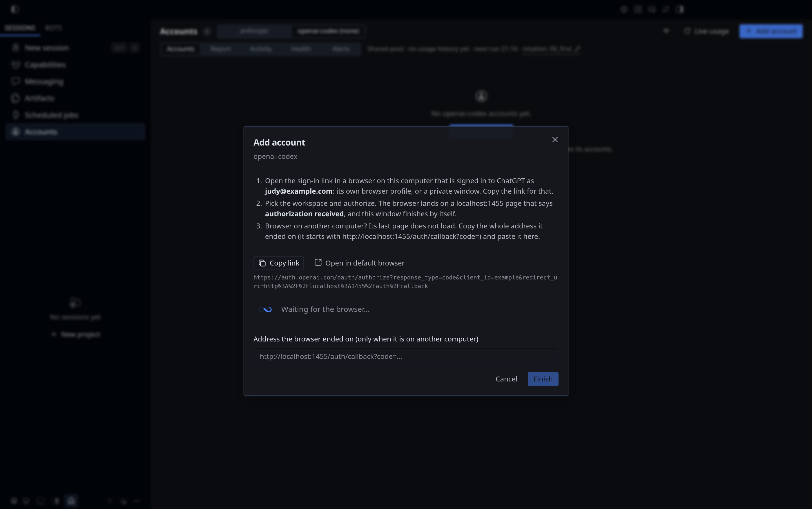The width and height of the screenshot is (812, 509).
Task: Click the 'Address the browser ended on' label
Action: coord(366,339)
